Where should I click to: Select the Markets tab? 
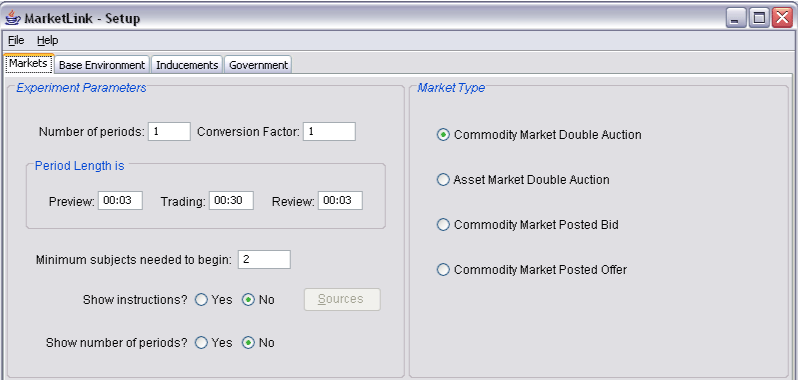28,64
